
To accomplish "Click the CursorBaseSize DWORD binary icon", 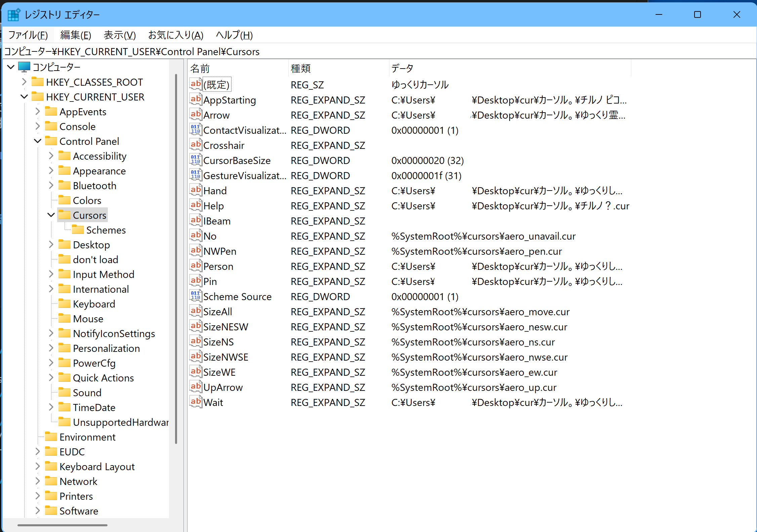I will click(196, 160).
